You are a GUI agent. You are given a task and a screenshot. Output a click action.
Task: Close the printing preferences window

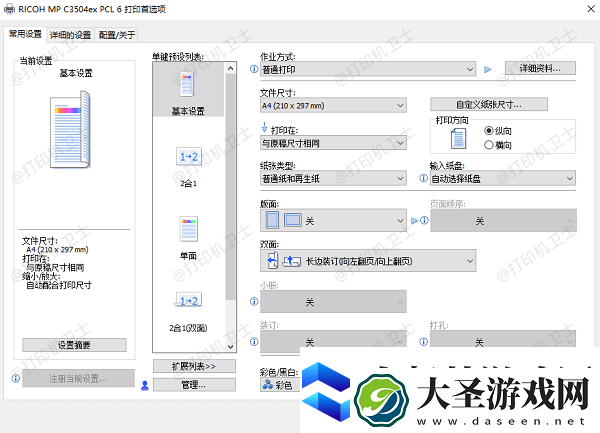590,9
